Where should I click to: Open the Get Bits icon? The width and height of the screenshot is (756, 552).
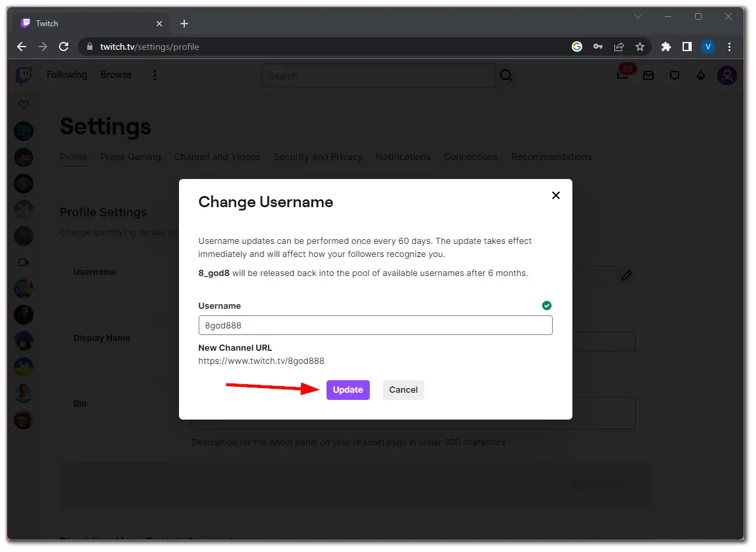[700, 75]
